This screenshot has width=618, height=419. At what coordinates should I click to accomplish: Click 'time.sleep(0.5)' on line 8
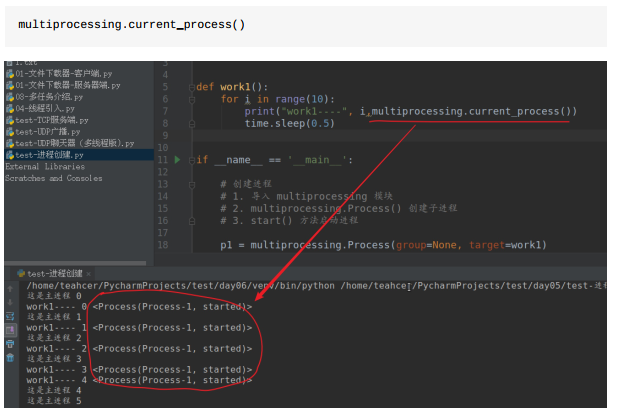[x=289, y=123]
